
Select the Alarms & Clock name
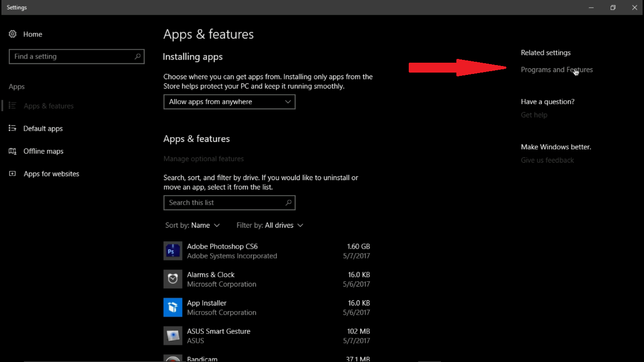(211, 275)
